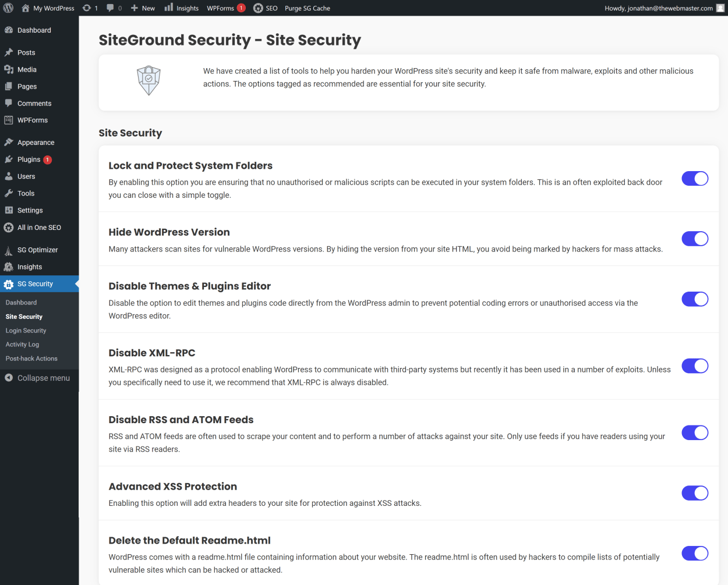Image resolution: width=728 pixels, height=585 pixels.
Task: Click the WordPress logo icon in admin bar
Action: pyautogui.click(x=8, y=8)
